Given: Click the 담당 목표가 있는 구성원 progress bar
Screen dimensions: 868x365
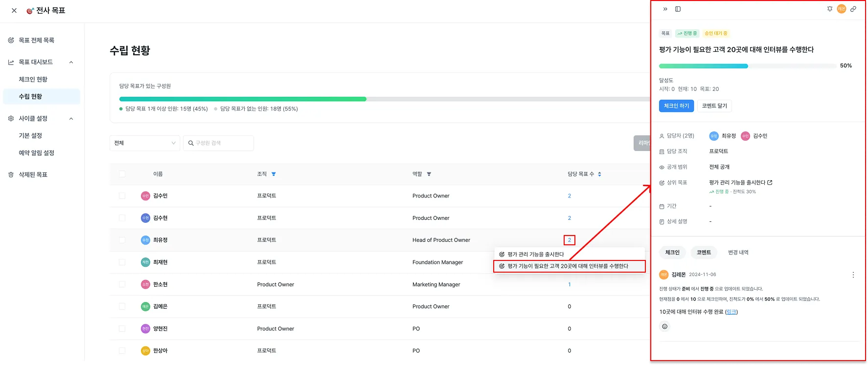Looking at the screenshot, I should tap(384, 99).
